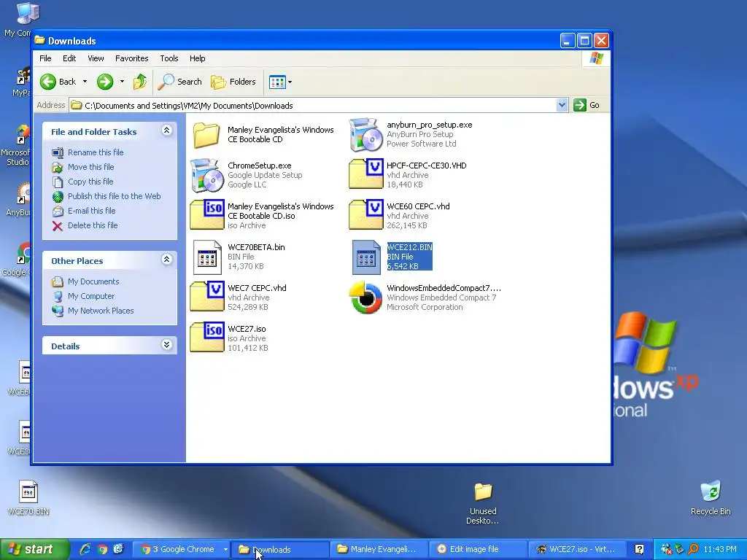Select the WCE70BETA.bin file icon

click(207, 257)
